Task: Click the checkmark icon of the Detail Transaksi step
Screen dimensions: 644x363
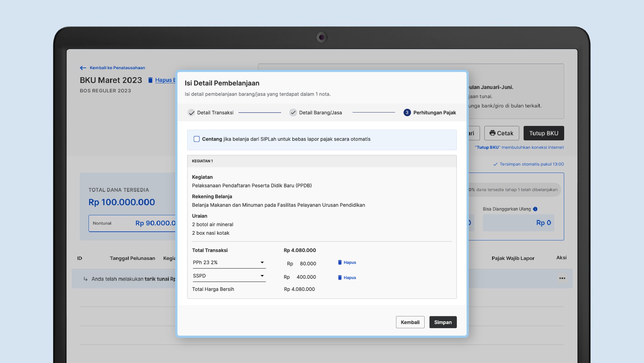Action: tap(191, 113)
